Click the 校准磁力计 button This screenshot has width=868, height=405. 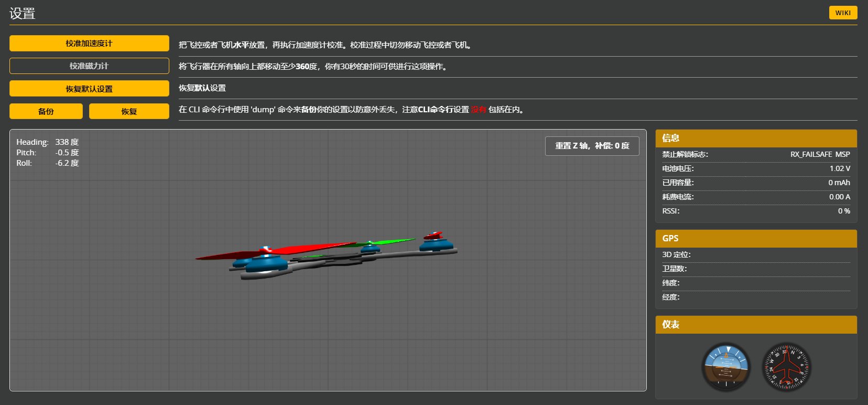[89, 66]
